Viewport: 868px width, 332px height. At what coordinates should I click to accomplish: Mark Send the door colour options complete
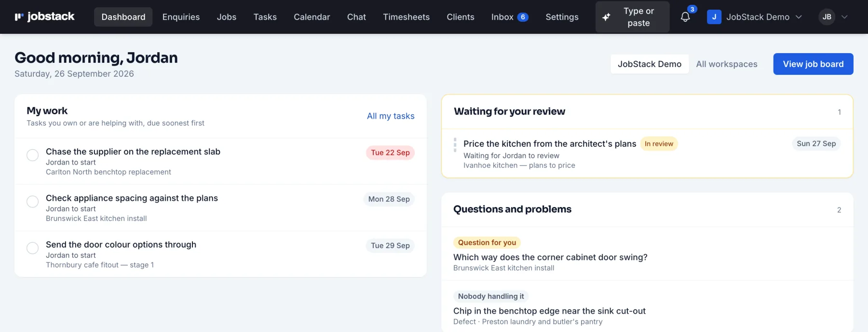pos(32,248)
